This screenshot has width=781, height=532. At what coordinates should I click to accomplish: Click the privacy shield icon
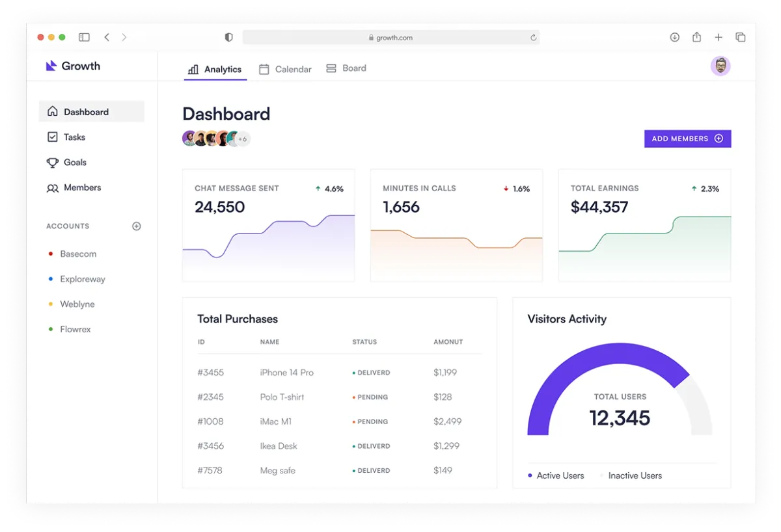[x=228, y=37]
